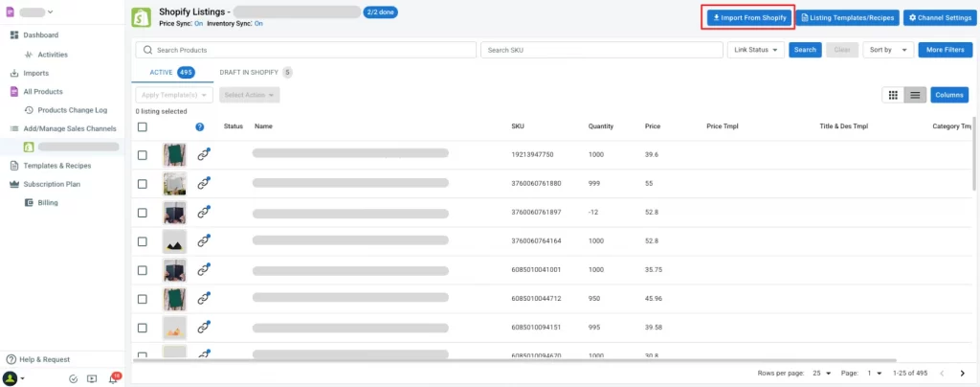The width and height of the screenshot is (980, 387).
Task: Click the green Shopify logo icon in the header
Action: click(142, 17)
